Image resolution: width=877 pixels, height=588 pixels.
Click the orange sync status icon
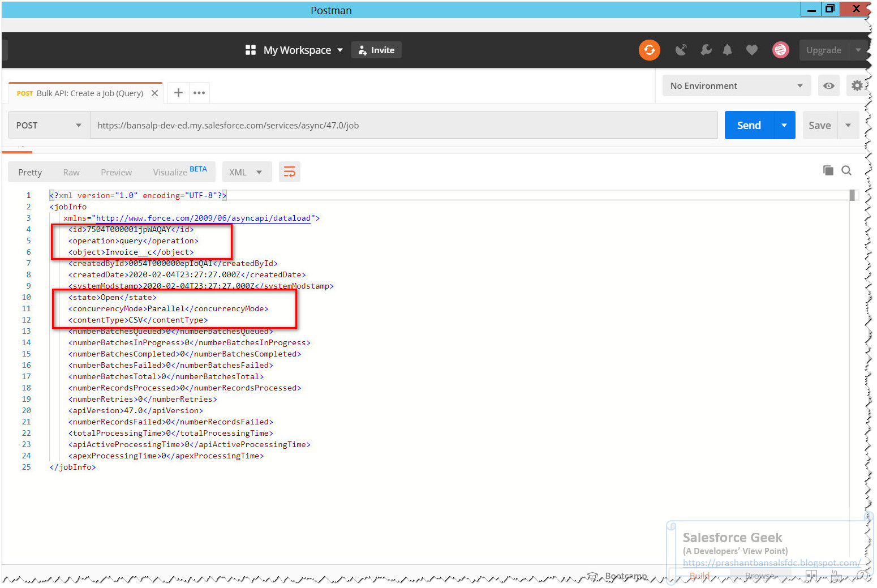(649, 50)
